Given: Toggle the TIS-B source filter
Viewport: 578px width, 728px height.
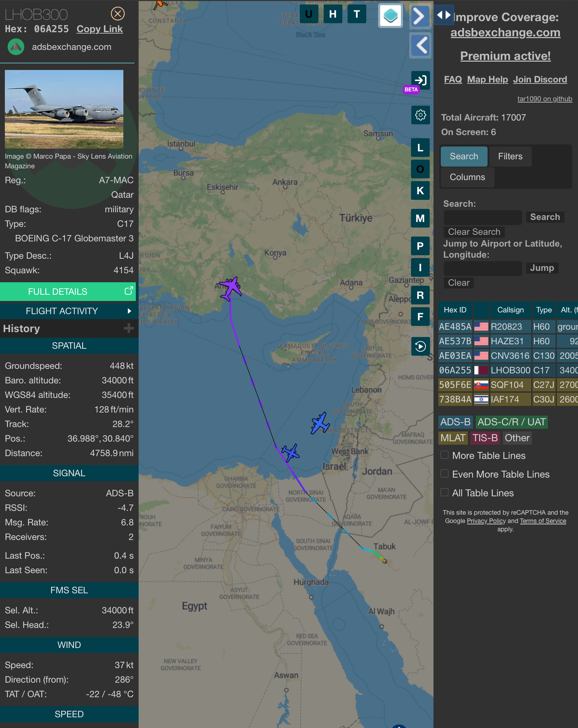Looking at the screenshot, I should point(485,438).
